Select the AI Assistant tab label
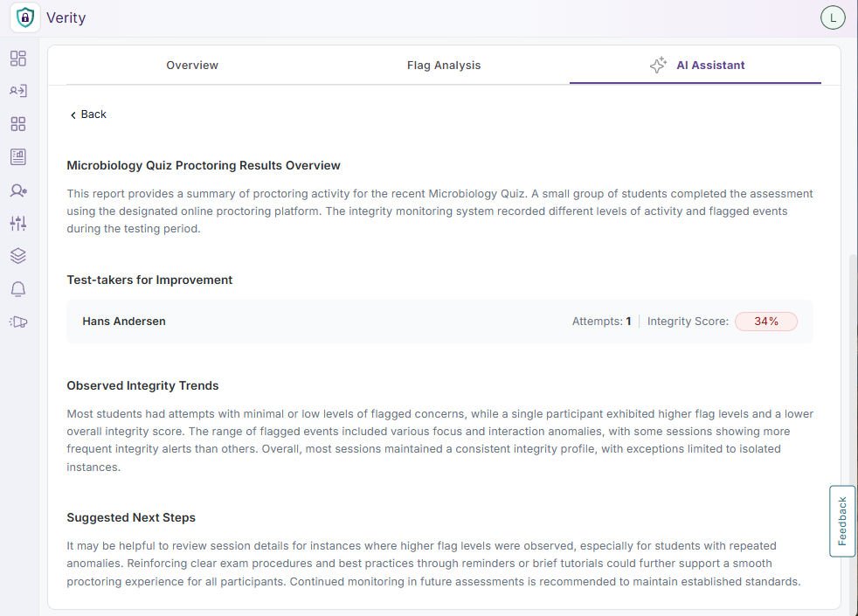 [710, 66]
